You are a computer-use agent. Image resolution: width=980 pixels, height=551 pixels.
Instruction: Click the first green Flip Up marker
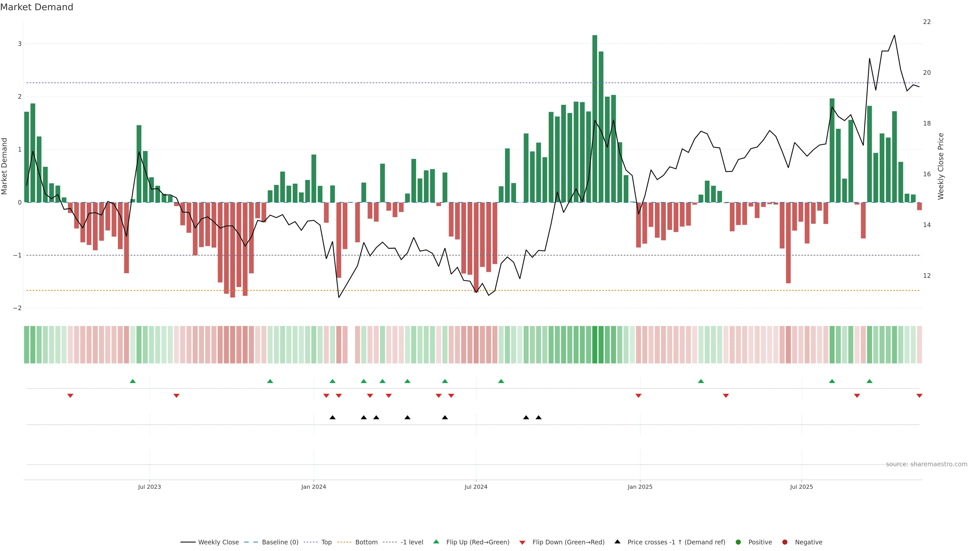point(133,381)
